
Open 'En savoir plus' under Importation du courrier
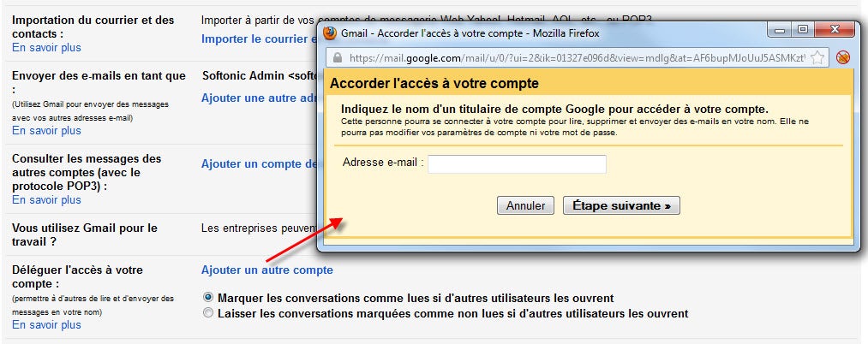coord(46,48)
